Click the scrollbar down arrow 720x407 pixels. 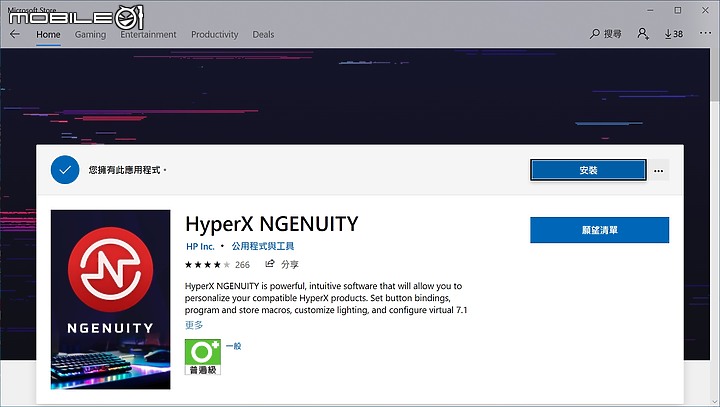pos(715,401)
